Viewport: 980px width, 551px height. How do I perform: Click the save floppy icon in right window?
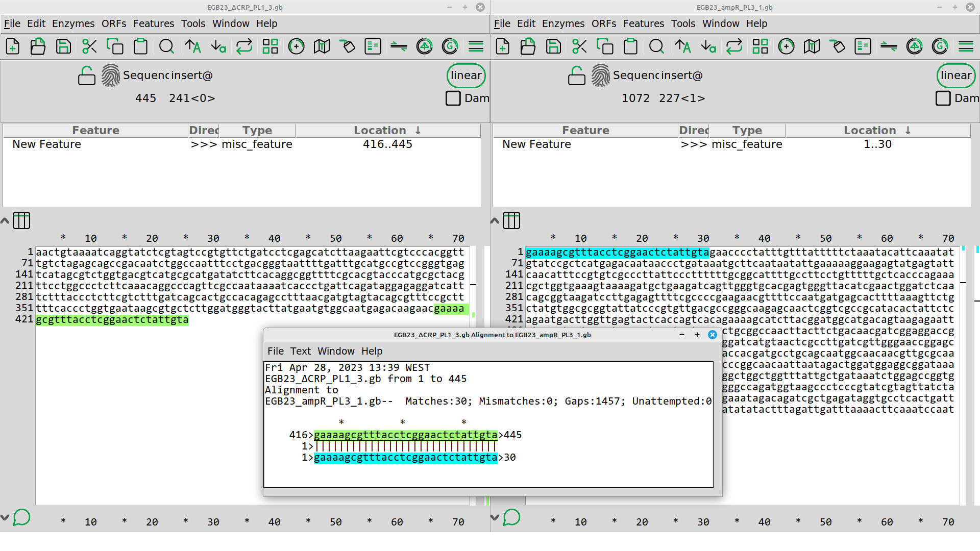click(x=553, y=46)
